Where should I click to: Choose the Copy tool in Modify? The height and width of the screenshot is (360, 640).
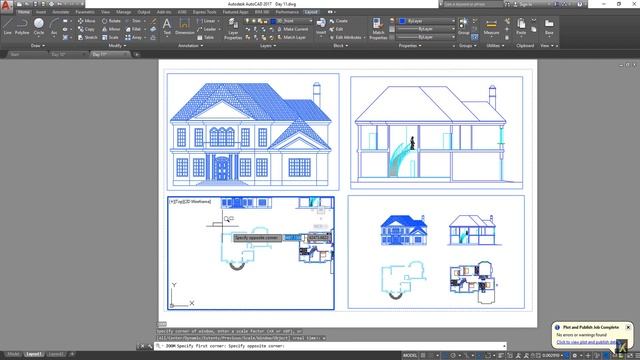(x=86, y=29)
